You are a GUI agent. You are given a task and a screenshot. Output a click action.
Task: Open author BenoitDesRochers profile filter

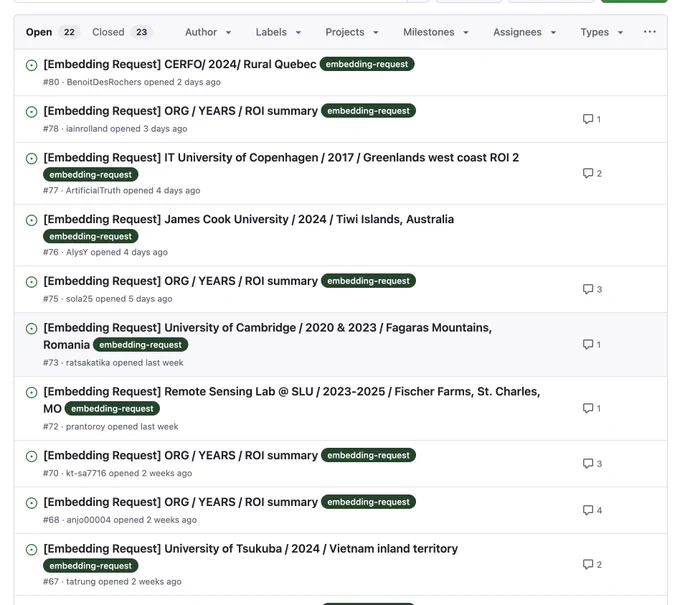(104, 82)
